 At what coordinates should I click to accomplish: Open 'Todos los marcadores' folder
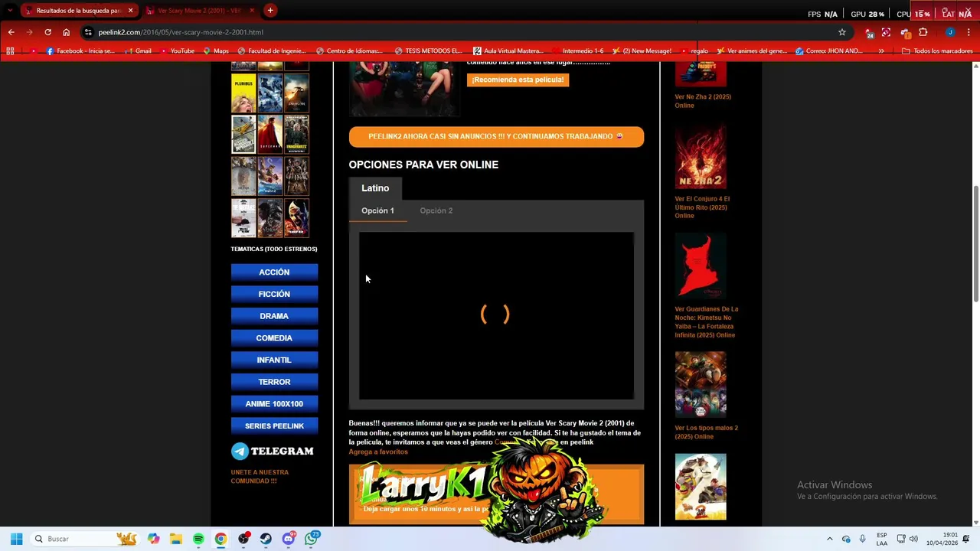tap(937, 51)
